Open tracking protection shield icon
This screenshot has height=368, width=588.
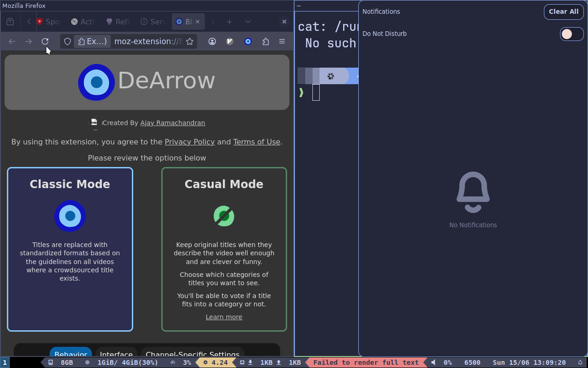[x=68, y=41]
